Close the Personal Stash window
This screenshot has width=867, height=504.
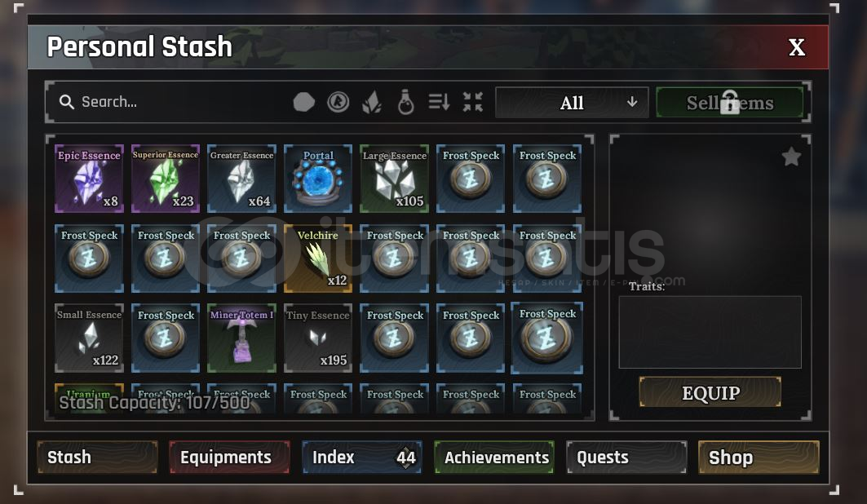[797, 47]
